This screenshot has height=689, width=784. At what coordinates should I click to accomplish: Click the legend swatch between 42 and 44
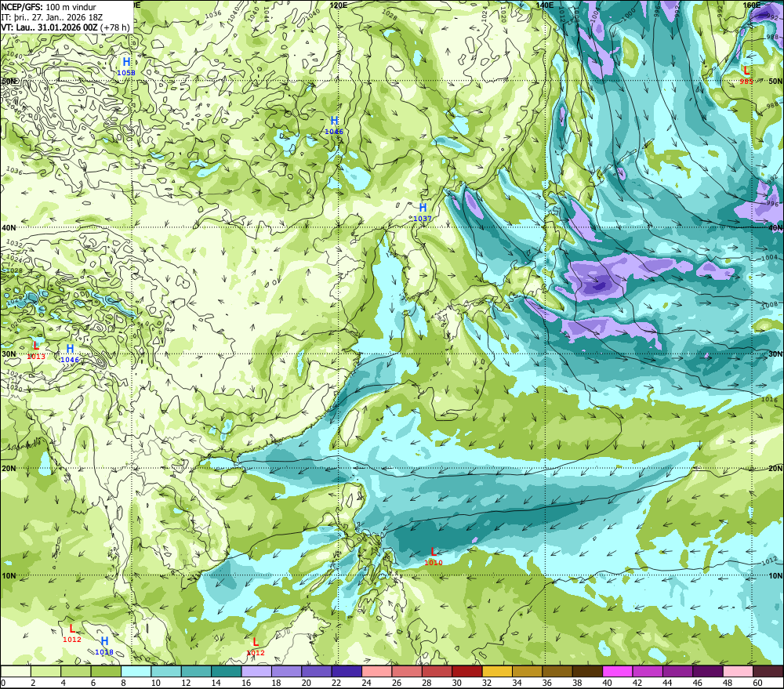[648, 671]
